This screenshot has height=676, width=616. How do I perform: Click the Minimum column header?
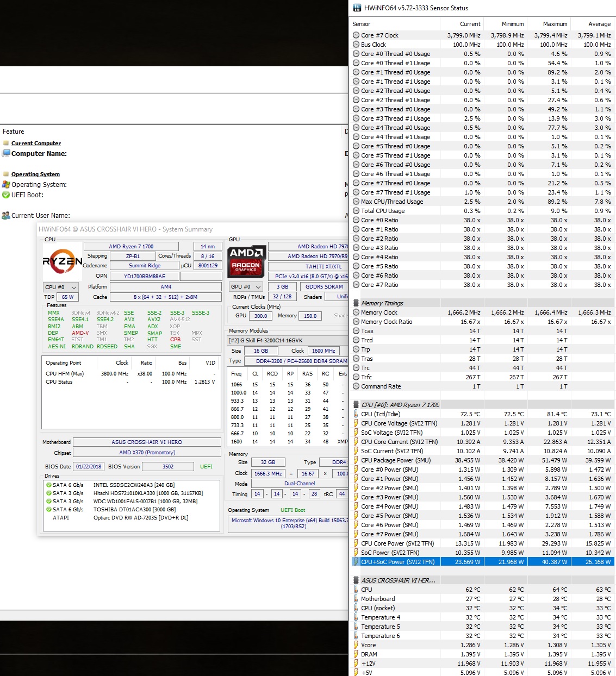[505, 24]
